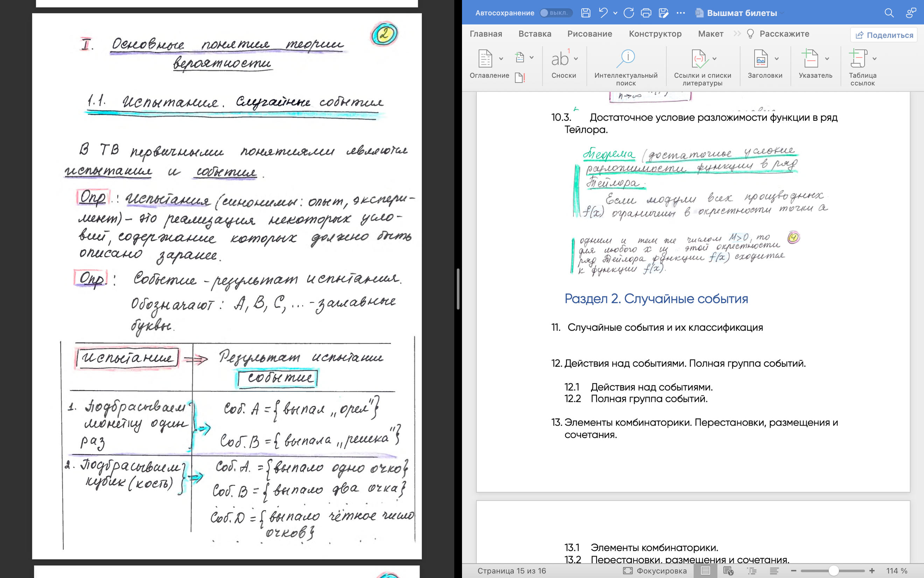
Task: Click the Save floppy disk icon
Action: coord(586,13)
